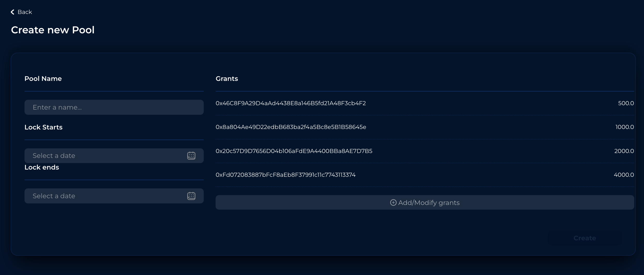The width and height of the screenshot is (644, 275).
Task: Focus the Pool Name 'Enter a name...' field
Action: tap(114, 107)
